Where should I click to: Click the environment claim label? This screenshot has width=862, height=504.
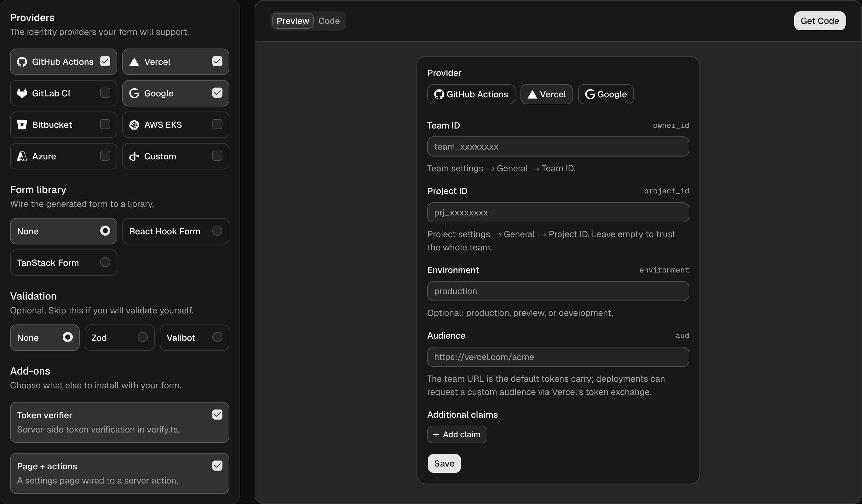(664, 270)
